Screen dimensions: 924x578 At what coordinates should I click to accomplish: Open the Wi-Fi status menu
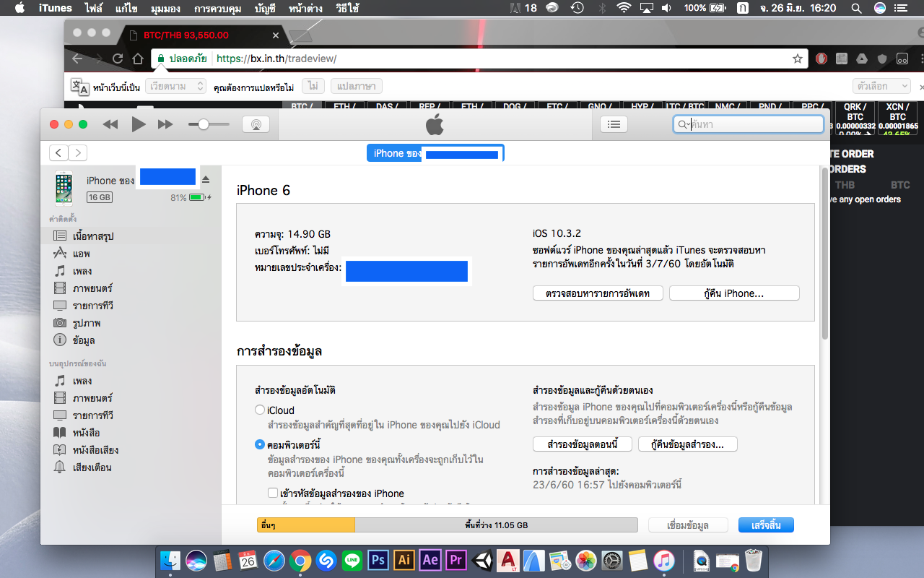[624, 8]
